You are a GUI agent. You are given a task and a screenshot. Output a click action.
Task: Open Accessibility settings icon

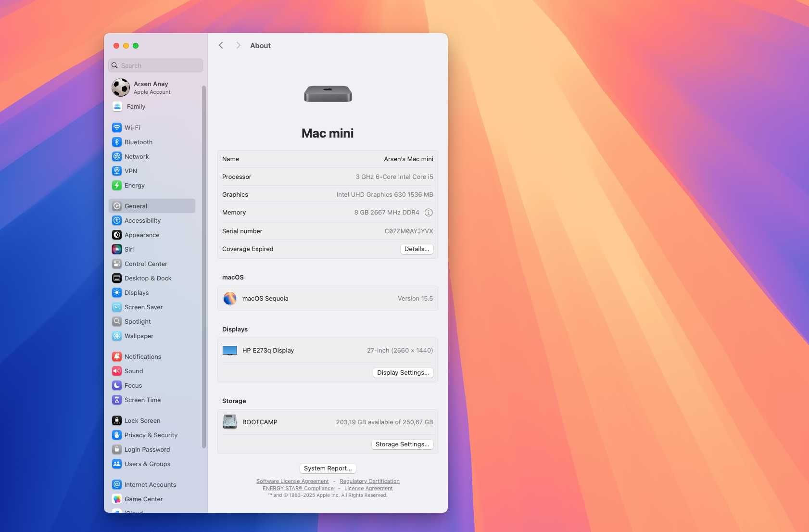[117, 220]
